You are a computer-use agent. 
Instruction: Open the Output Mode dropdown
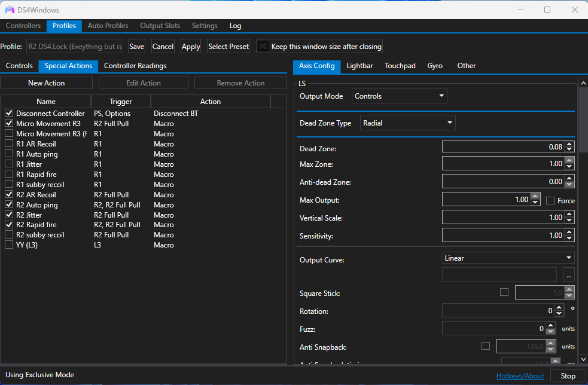tap(400, 96)
